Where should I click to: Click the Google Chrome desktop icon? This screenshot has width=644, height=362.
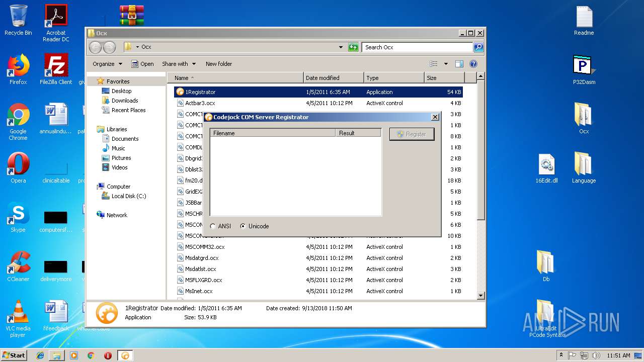click(x=18, y=122)
